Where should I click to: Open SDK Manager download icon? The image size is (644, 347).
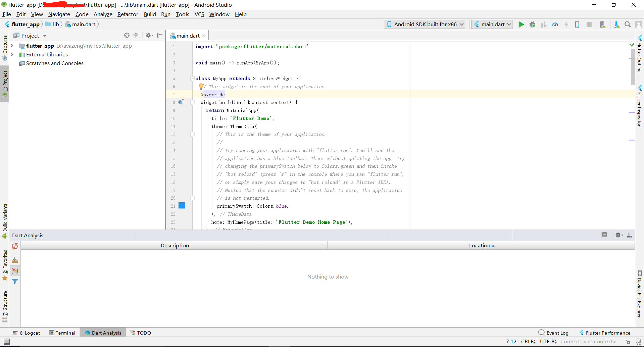[616, 24]
